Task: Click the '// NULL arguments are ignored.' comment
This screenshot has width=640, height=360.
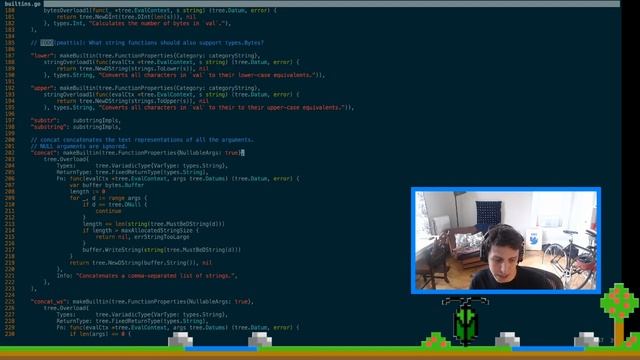Action: [x=79, y=147]
